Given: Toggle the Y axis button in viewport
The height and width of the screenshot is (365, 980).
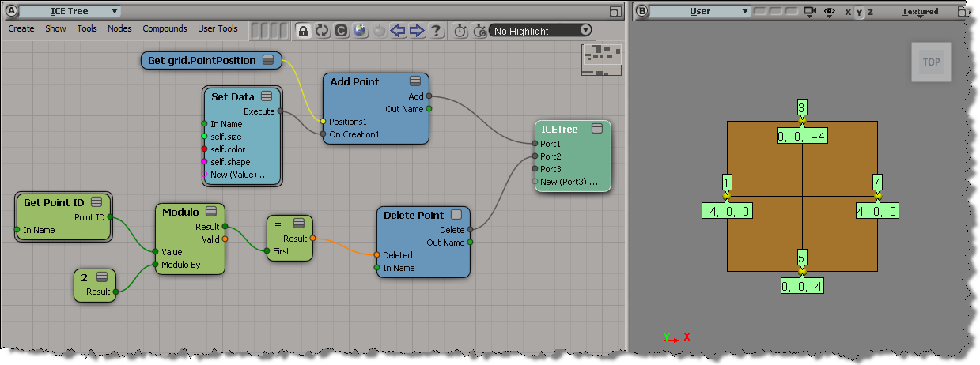Looking at the screenshot, I should (860, 12).
